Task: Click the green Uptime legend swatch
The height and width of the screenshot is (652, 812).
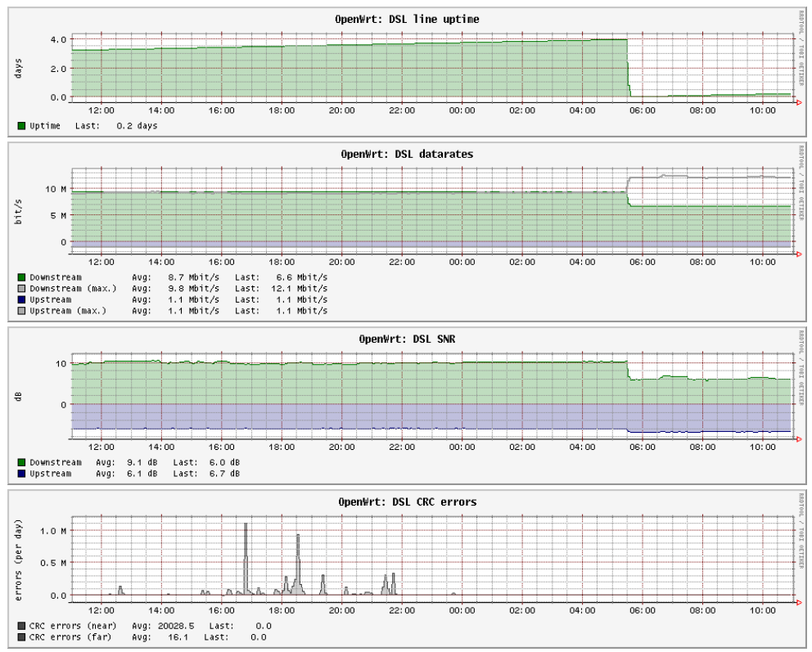Action: [21, 126]
